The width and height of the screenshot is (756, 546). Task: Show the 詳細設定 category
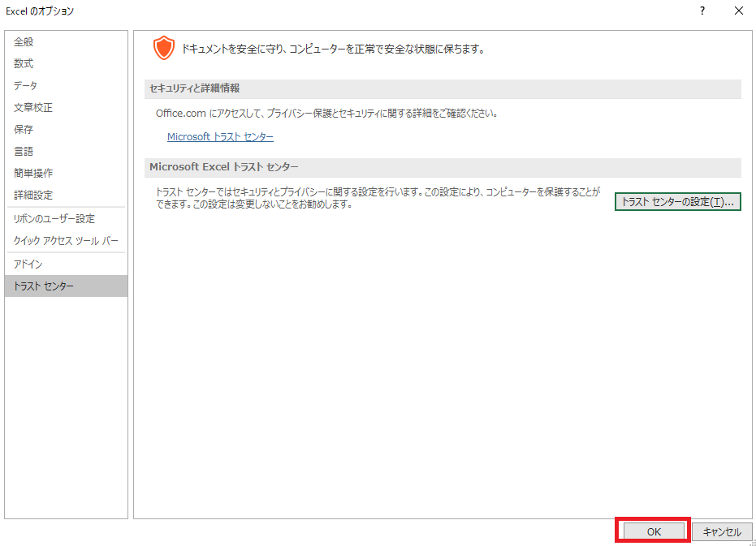[x=66, y=196]
